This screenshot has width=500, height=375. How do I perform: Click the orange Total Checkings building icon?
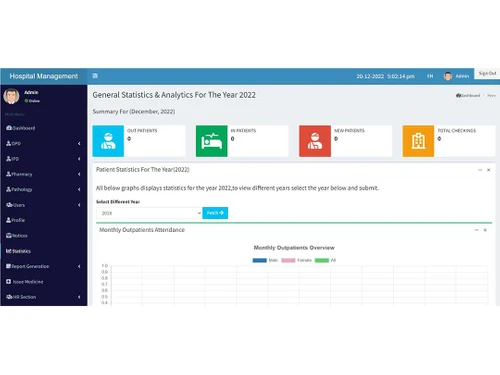[418, 141]
